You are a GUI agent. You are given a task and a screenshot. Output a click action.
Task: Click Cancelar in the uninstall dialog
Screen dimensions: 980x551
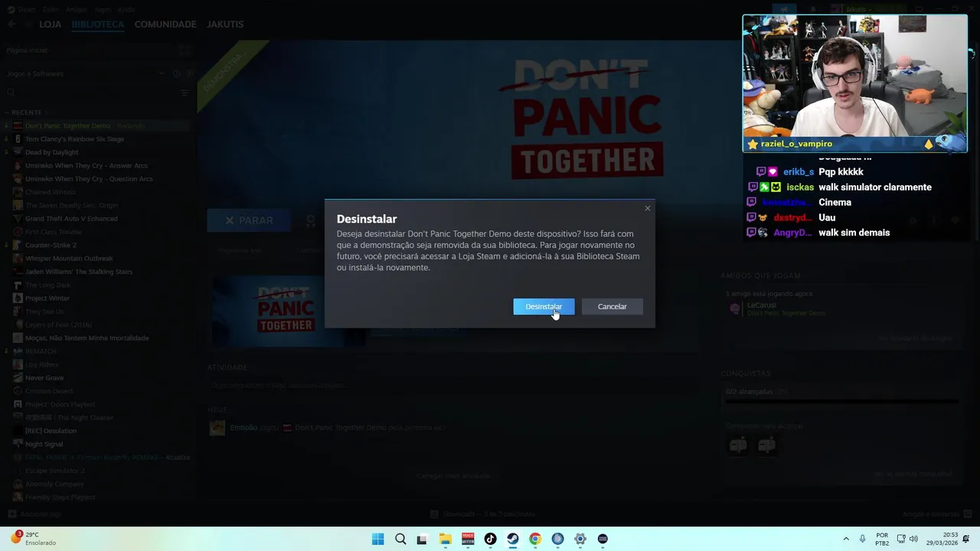pos(612,307)
